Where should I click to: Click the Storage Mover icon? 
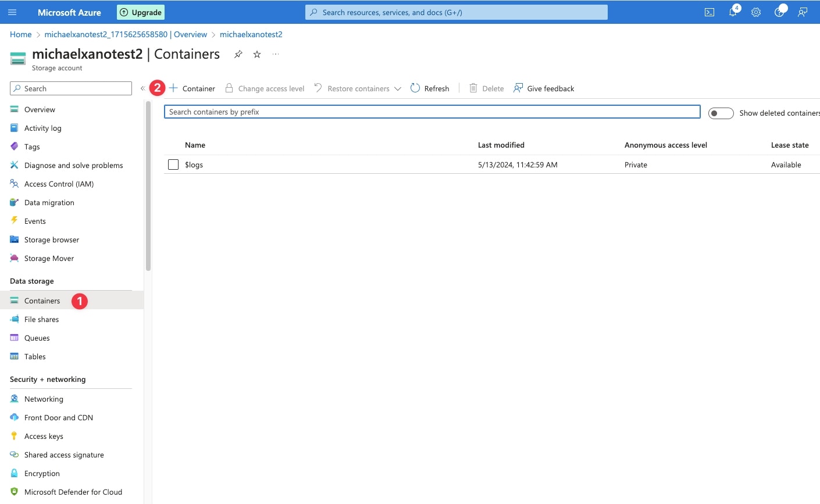pyautogui.click(x=15, y=258)
